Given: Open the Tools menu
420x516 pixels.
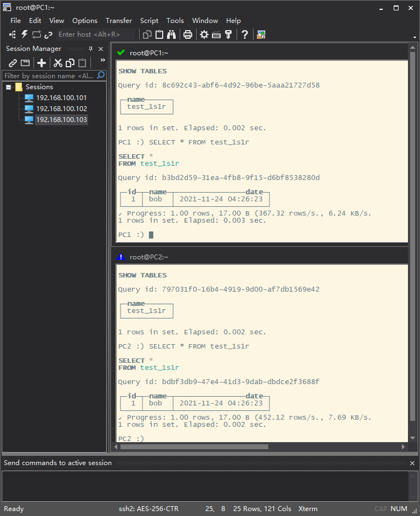Looking at the screenshot, I should click(x=175, y=20).
